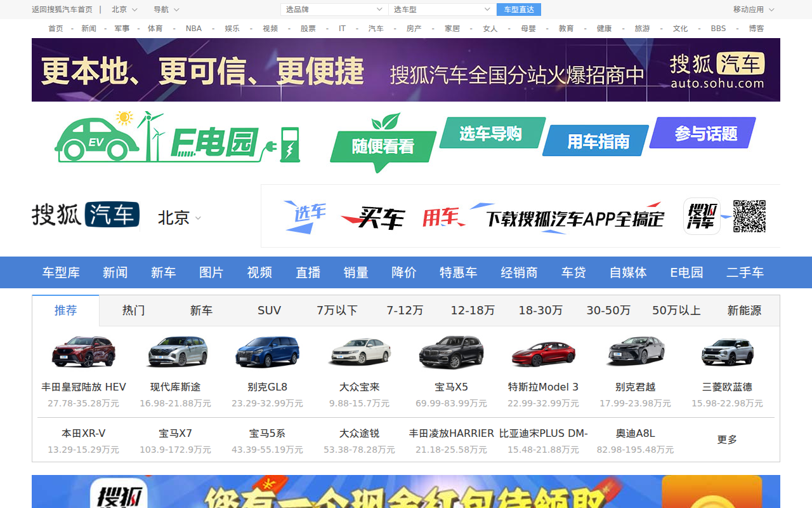Open 特惠车 in the blue nav bar
Viewport: 812px width, 508px height.
tap(459, 272)
